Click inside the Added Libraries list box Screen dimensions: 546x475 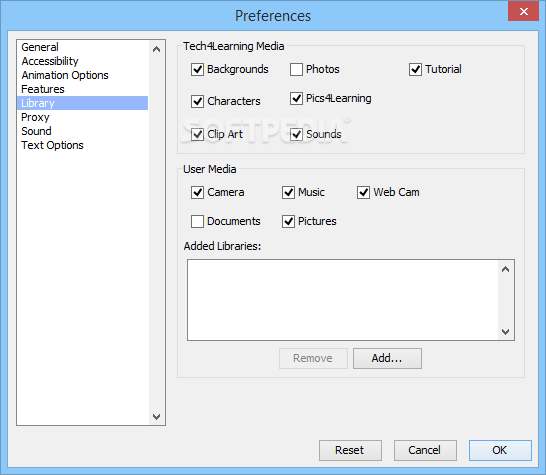pos(343,300)
